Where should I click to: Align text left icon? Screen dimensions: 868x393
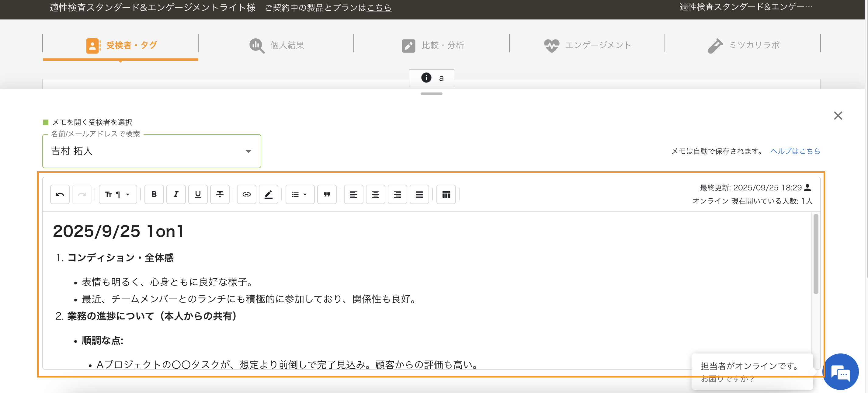pyautogui.click(x=353, y=194)
